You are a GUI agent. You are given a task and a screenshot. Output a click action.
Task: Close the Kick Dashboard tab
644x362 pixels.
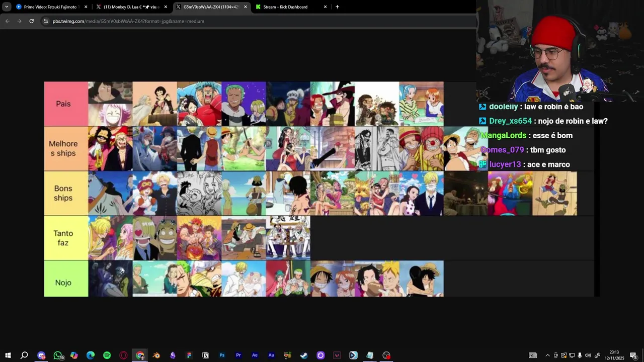pyautogui.click(x=325, y=7)
